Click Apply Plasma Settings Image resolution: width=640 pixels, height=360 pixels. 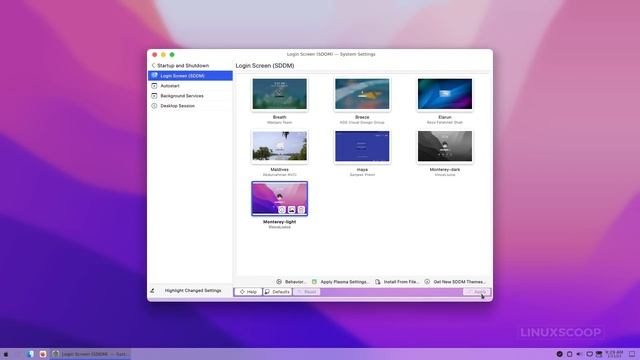pos(340,282)
